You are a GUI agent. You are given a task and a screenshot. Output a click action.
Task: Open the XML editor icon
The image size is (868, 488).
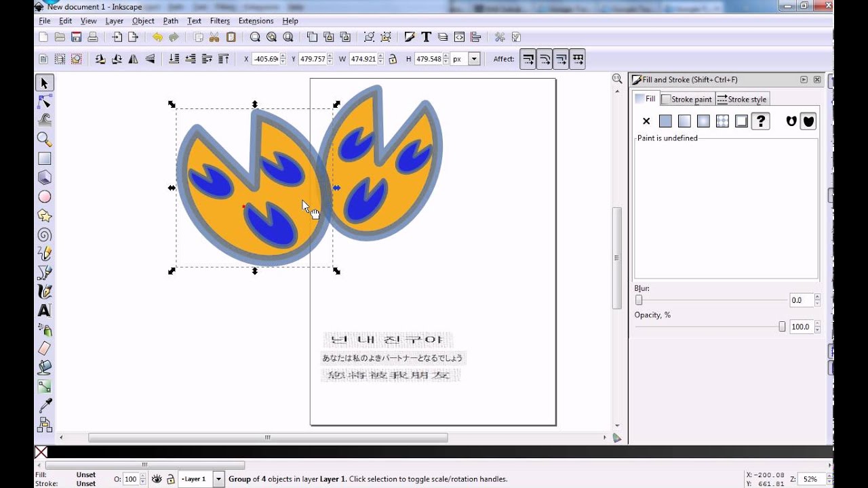459,37
